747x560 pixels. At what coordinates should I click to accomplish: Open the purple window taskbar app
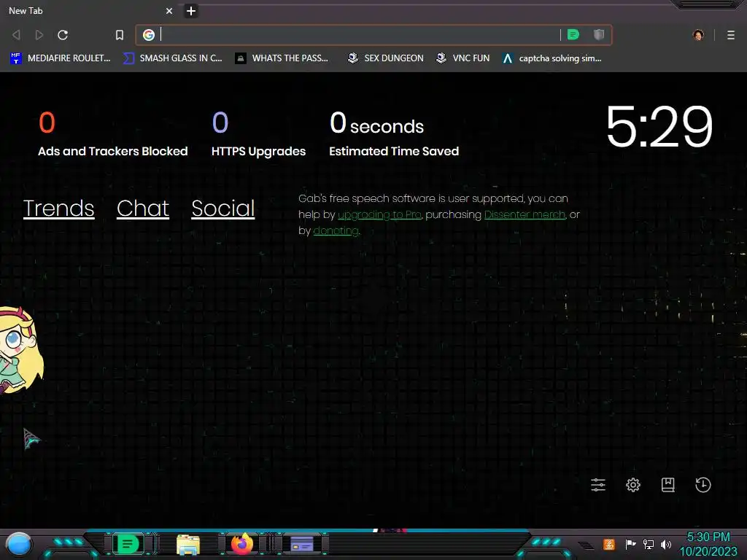(302, 544)
